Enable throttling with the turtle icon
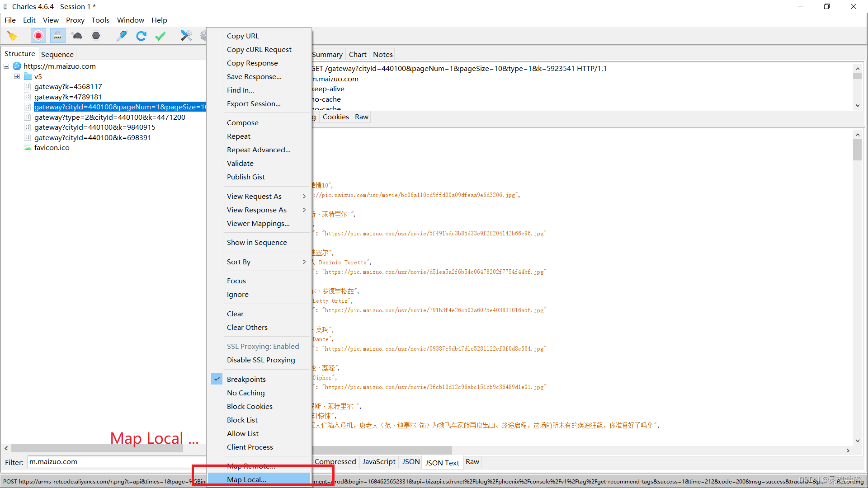Screen dimensions: 868x488 77,36
